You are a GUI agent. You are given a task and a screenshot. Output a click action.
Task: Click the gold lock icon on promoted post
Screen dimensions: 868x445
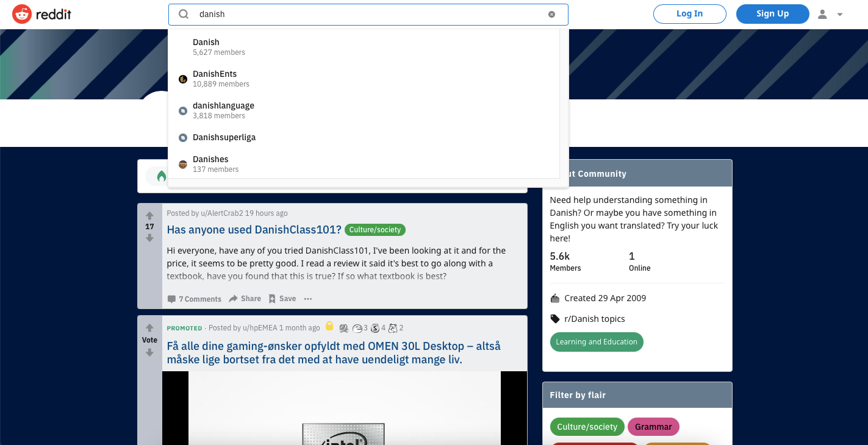[329, 326]
